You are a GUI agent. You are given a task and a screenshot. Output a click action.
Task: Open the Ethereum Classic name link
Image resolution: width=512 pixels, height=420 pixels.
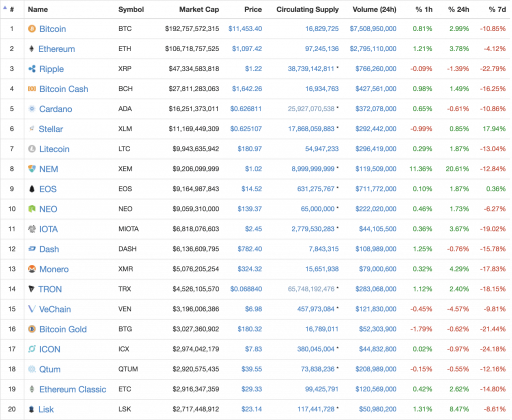point(73,389)
